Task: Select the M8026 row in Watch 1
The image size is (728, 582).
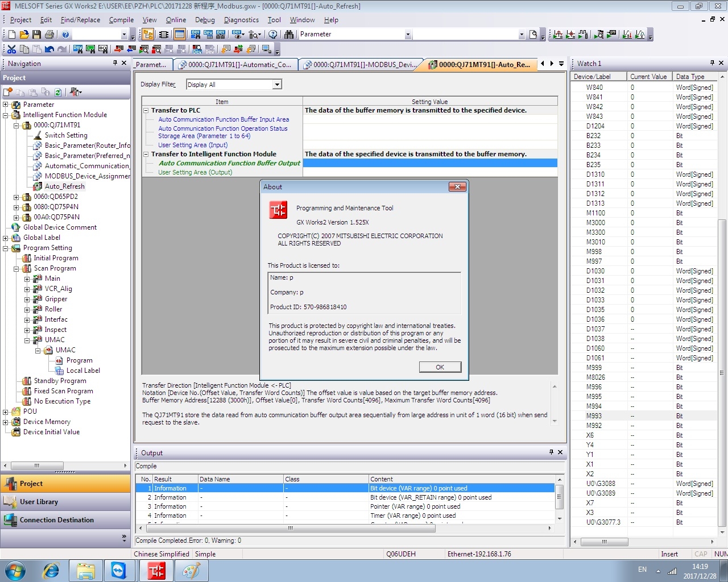Action: 643,377
